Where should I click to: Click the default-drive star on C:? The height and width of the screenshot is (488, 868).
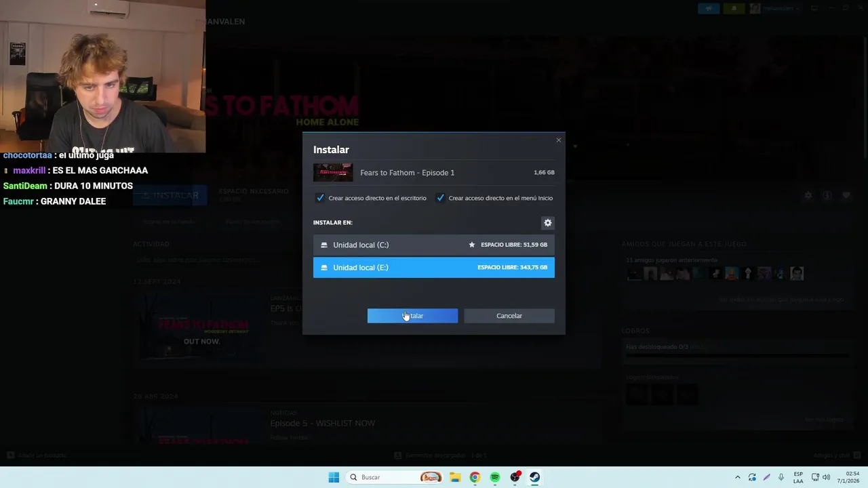472,245
